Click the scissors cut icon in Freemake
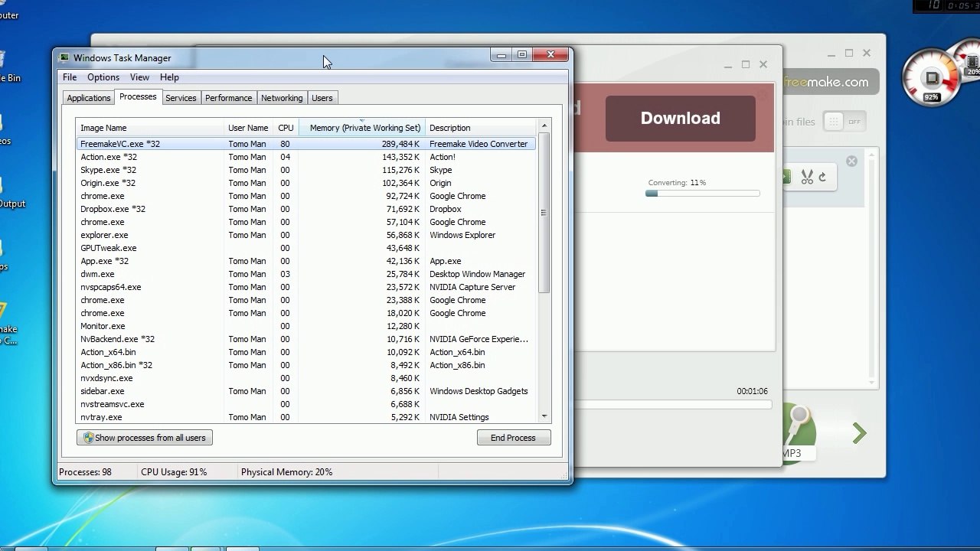The image size is (980, 551). [807, 178]
